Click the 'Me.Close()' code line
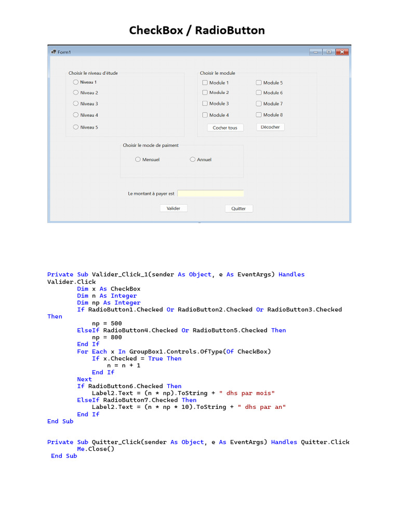The height and width of the screenshot is (532, 399). coord(96,449)
